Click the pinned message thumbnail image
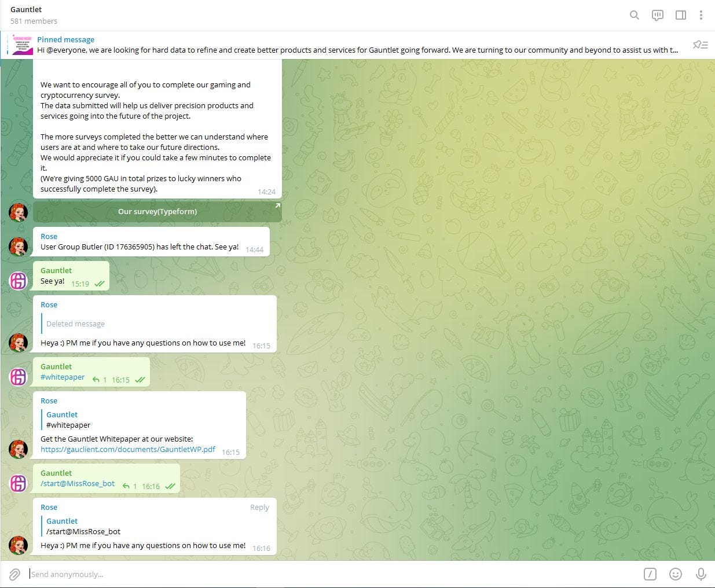Image resolution: width=715 pixels, height=588 pixels. point(23,45)
